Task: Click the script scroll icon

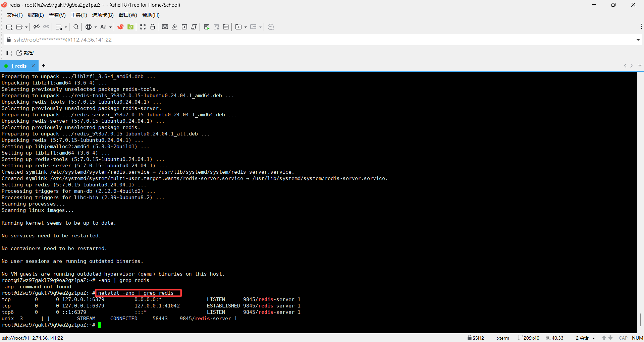Action: tap(194, 27)
